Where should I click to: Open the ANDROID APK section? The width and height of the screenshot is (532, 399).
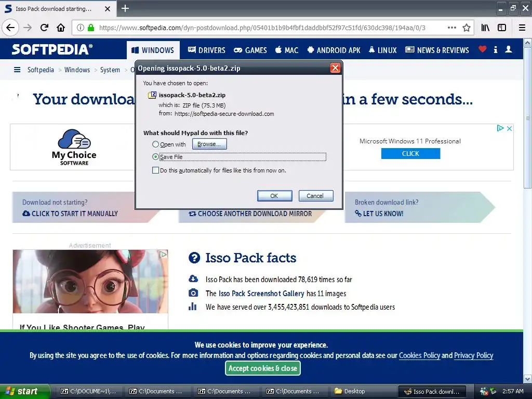(334, 50)
